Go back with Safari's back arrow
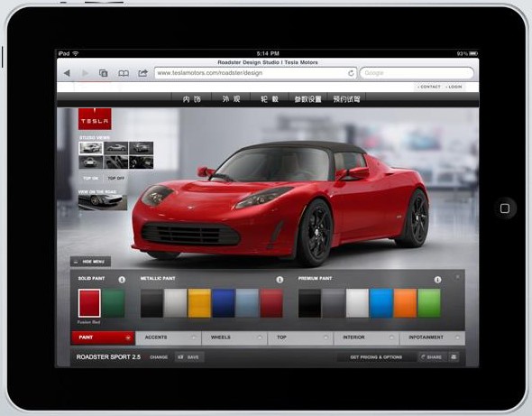This screenshot has height=416, width=532. tap(68, 73)
